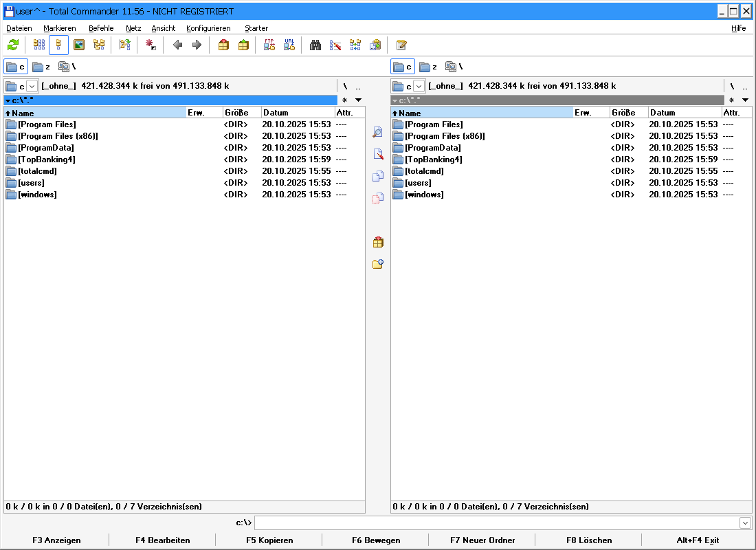
Task: Toggle thumbnail view in toolbar
Action: coord(79,45)
